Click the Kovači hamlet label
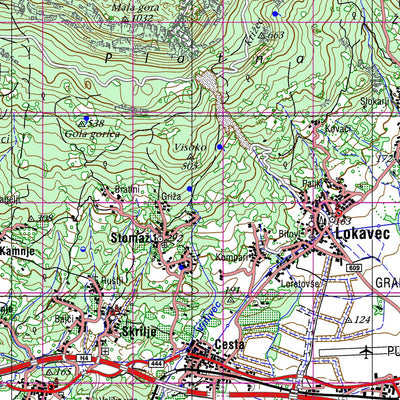This screenshot has height=400, width=400. 338,129
